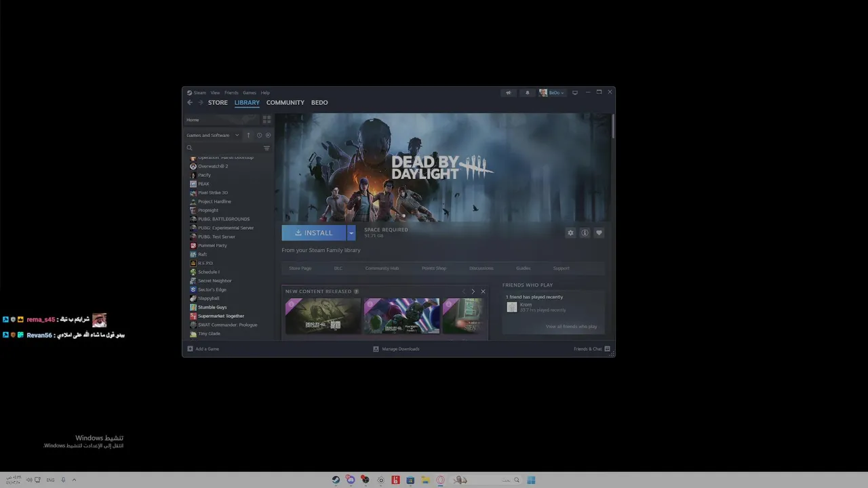View all friends who play
The height and width of the screenshot is (488, 868).
point(571,327)
